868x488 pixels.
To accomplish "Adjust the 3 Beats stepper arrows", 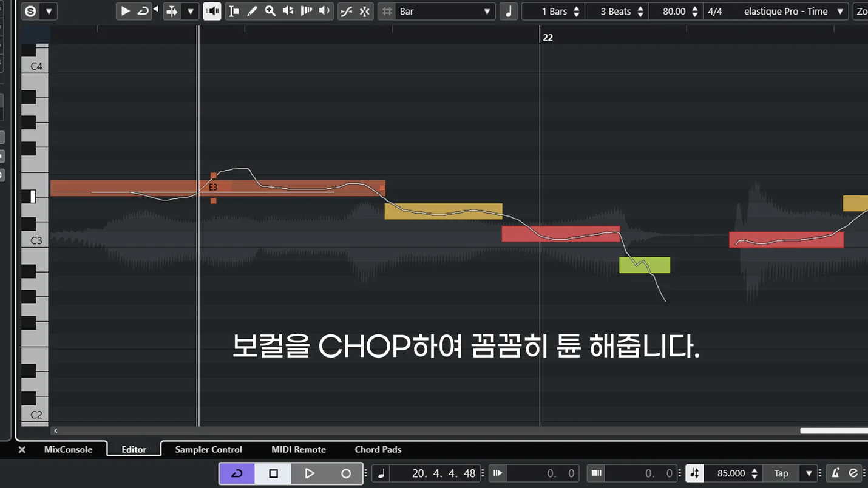I will pyautogui.click(x=640, y=11).
